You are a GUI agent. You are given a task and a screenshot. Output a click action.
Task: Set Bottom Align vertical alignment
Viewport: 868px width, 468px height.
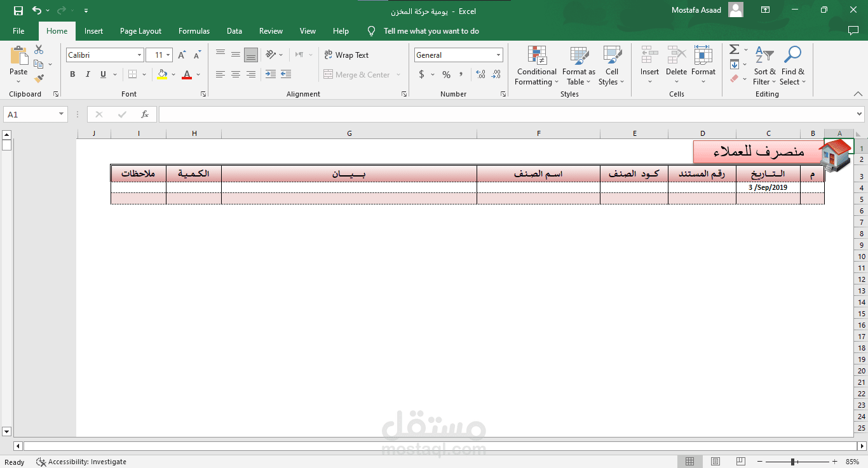[x=251, y=55]
